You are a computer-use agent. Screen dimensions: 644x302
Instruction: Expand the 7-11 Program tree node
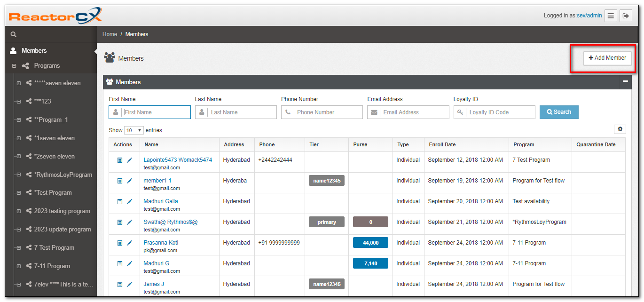tap(19, 266)
